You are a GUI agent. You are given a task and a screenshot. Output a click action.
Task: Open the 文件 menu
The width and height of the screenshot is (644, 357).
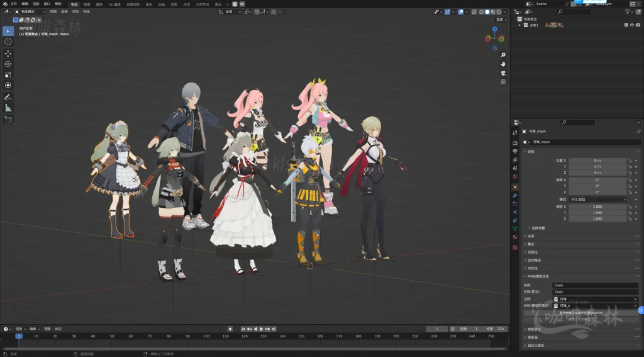pyautogui.click(x=14, y=4)
